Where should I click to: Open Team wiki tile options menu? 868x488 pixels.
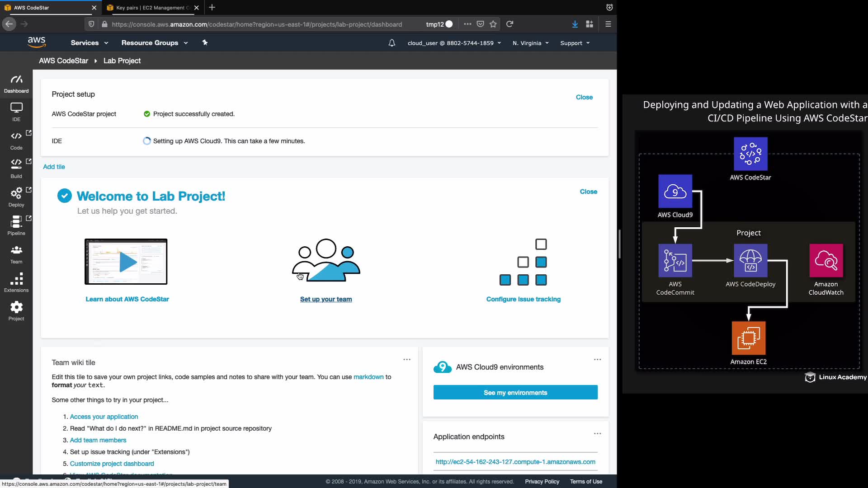pyautogui.click(x=407, y=360)
